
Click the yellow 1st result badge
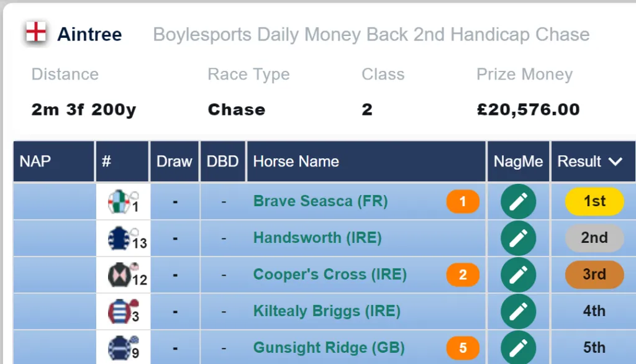coord(594,201)
